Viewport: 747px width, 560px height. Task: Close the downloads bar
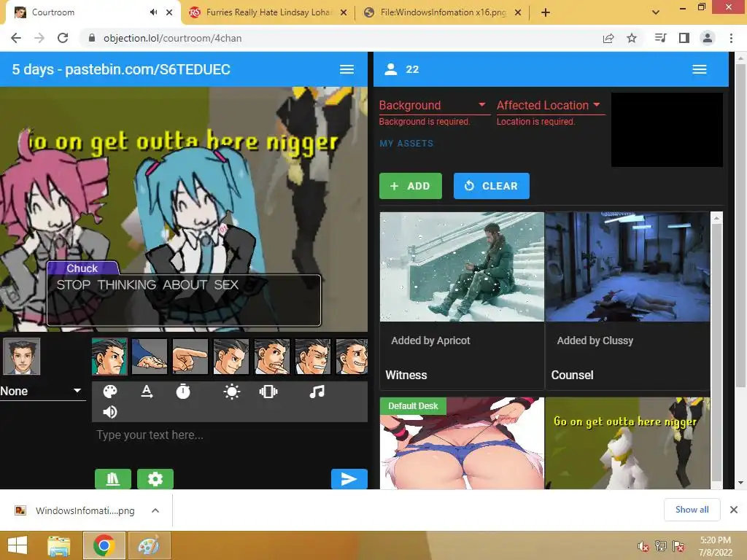(734, 510)
